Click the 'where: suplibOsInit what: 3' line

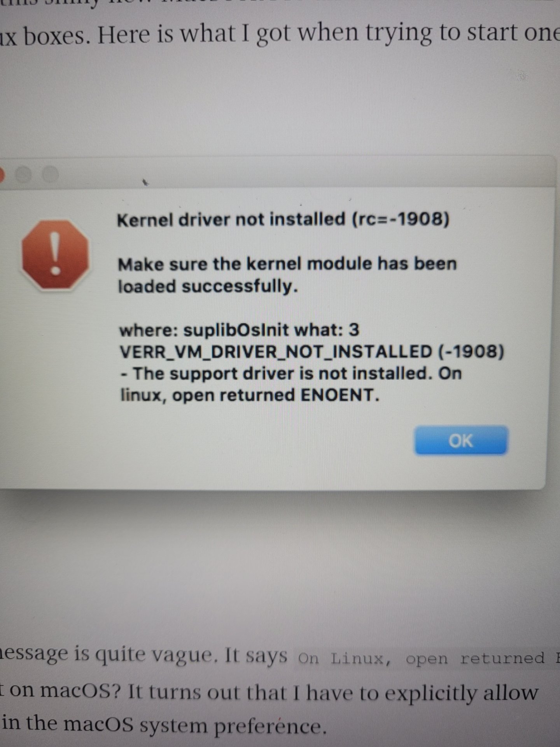click(x=239, y=330)
